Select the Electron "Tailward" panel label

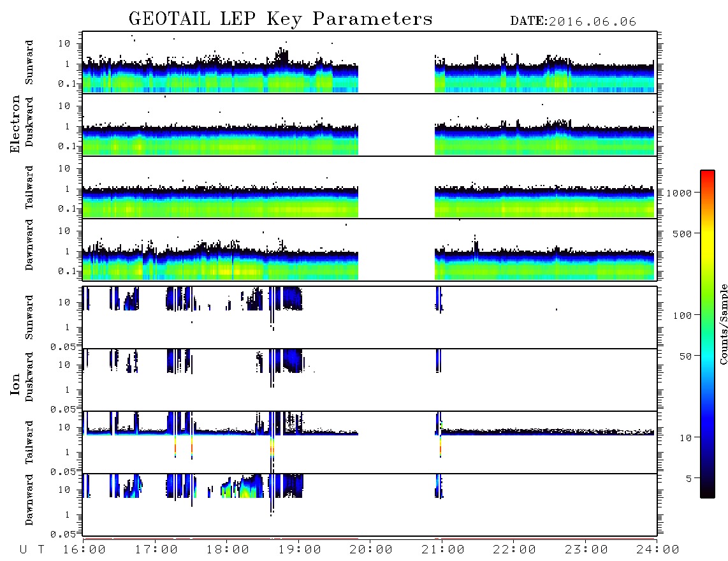(29, 187)
